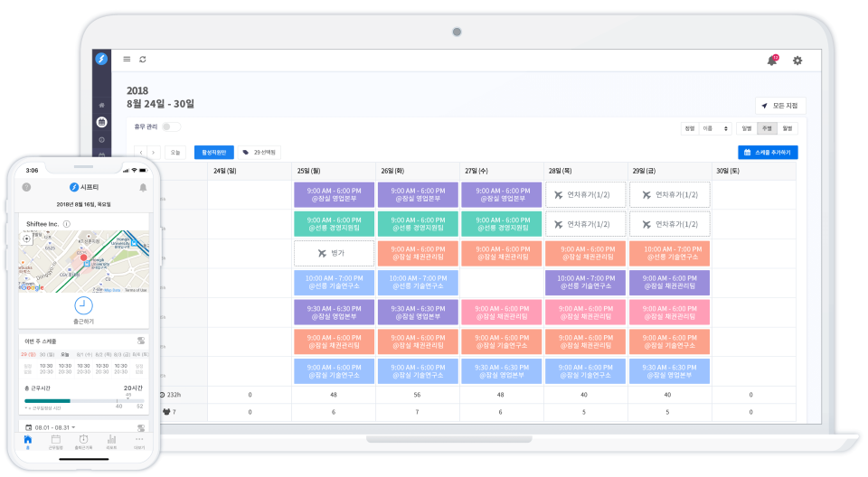Click the clock icon in the dark sidebar
Image resolution: width=868 pixels, height=477 pixels.
point(102,140)
